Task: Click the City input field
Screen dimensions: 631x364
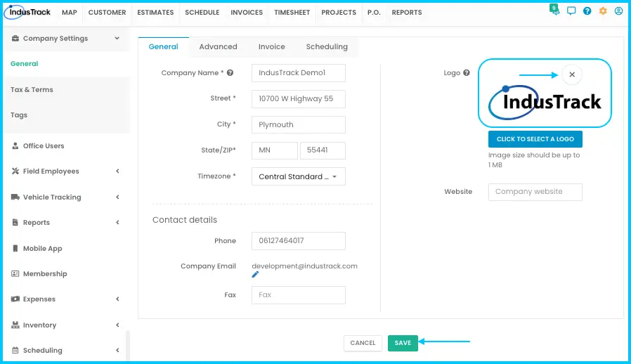Action: click(298, 124)
